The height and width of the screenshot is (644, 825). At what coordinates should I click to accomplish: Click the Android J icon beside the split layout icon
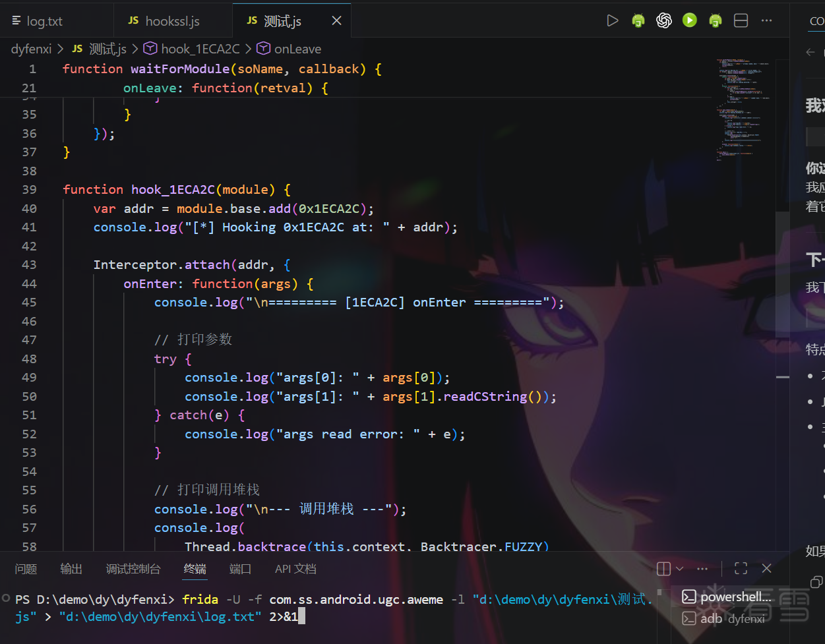pyautogui.click(x=716, y=20)
